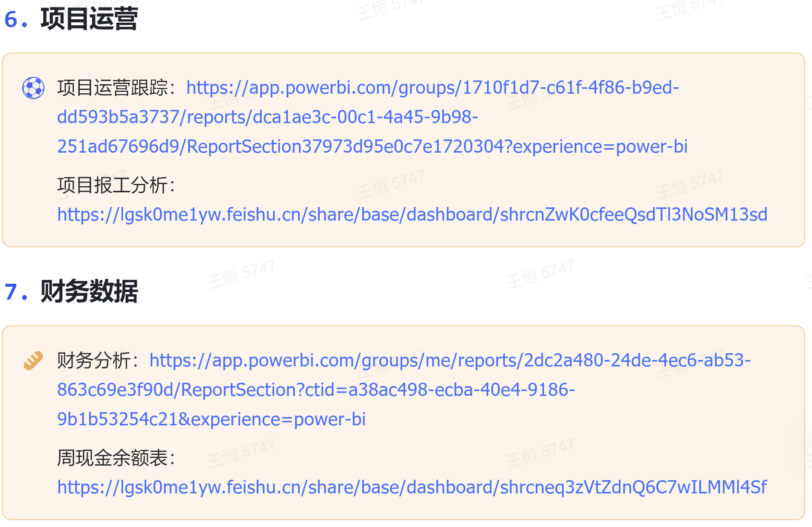Click the blue heading number 6

click(x=11, y=20)
